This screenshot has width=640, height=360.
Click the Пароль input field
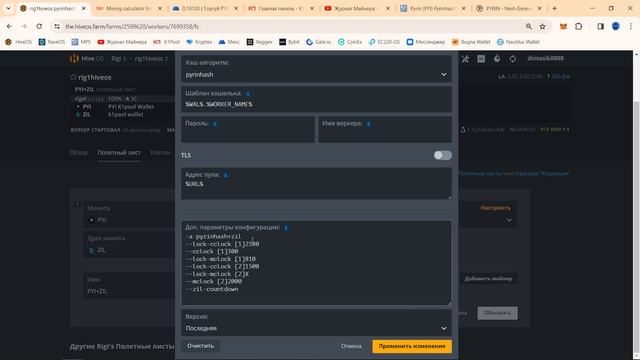pos(248,129)
